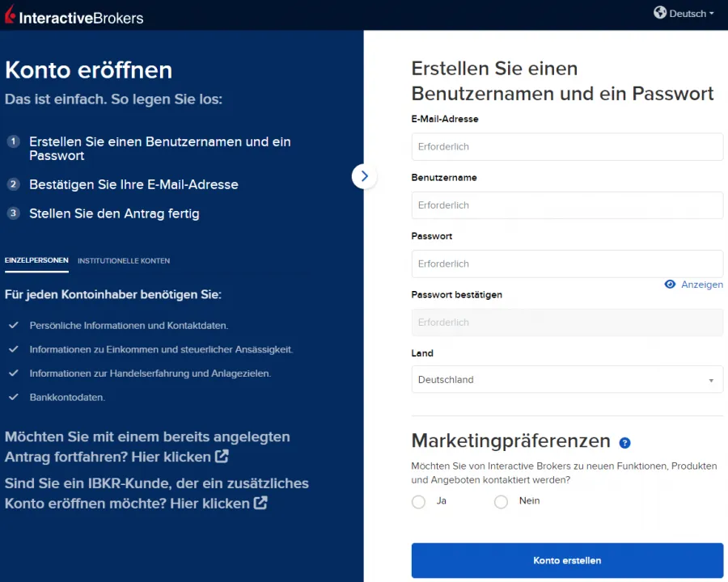The height and width of the screenshot is (582, 728).
Task: Select 'Ja' for marketing contact preference
Action: [x=418, y=502]
